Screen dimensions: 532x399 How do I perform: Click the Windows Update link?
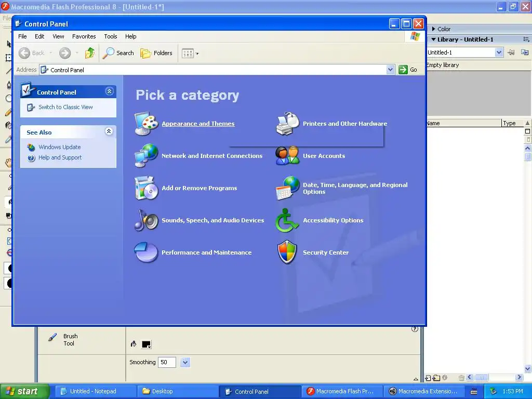[60, 147]
